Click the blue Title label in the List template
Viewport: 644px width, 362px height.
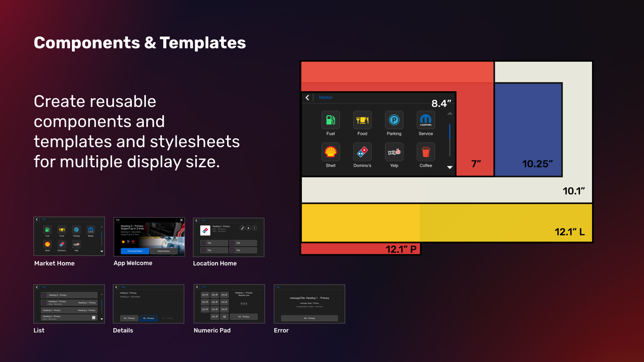coord(44,287)
